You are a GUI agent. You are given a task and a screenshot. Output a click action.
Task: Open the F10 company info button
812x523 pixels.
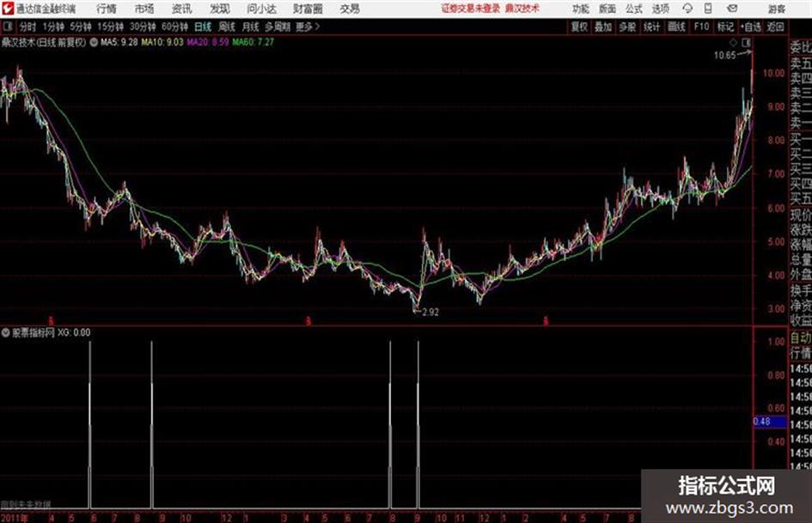point(701,27)
